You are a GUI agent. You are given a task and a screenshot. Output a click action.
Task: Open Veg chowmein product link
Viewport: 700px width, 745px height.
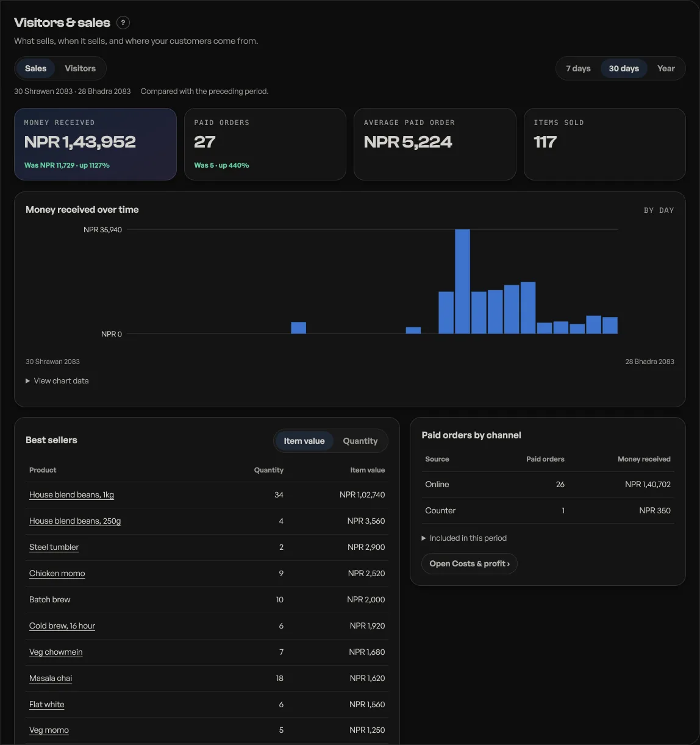pos(55,652)
